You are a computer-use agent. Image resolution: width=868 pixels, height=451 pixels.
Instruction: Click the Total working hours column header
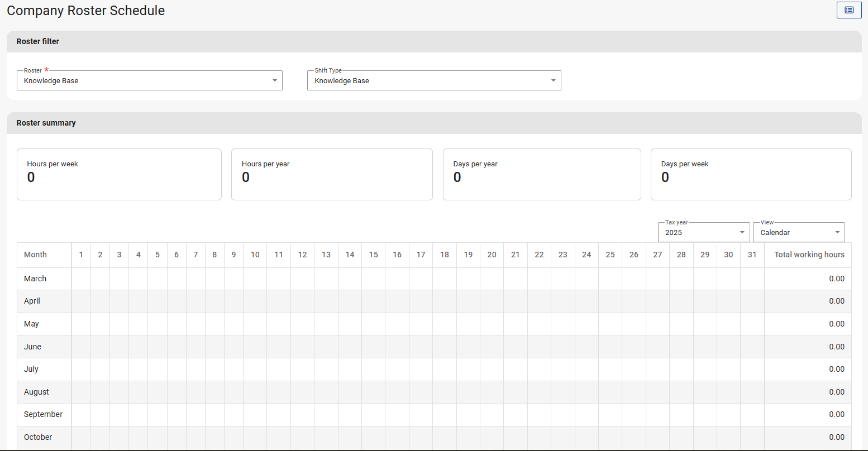coord(809,255)
